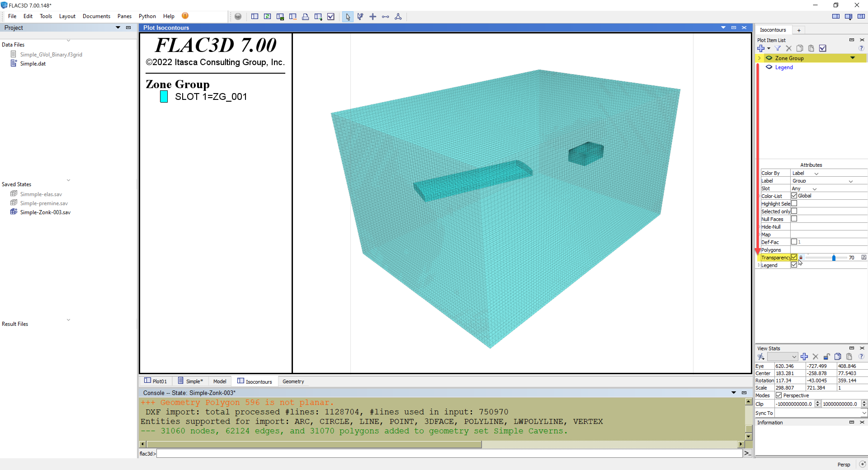868x470 pixels.
Task: Click the unlock padlock icon in View Stats
Action: [x=827, y=357]
